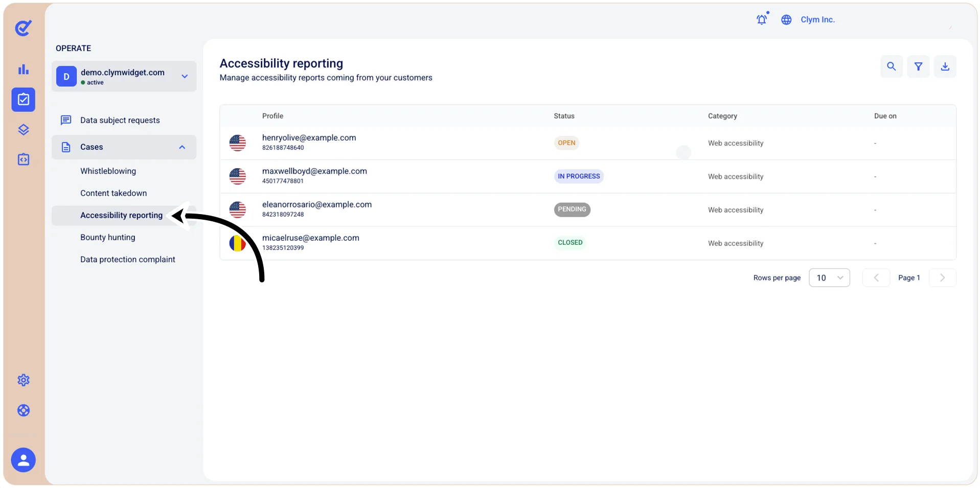Open the code embed icon in sidebar
The width and height of the screenshot is (980, 488).
pos(24,159)
